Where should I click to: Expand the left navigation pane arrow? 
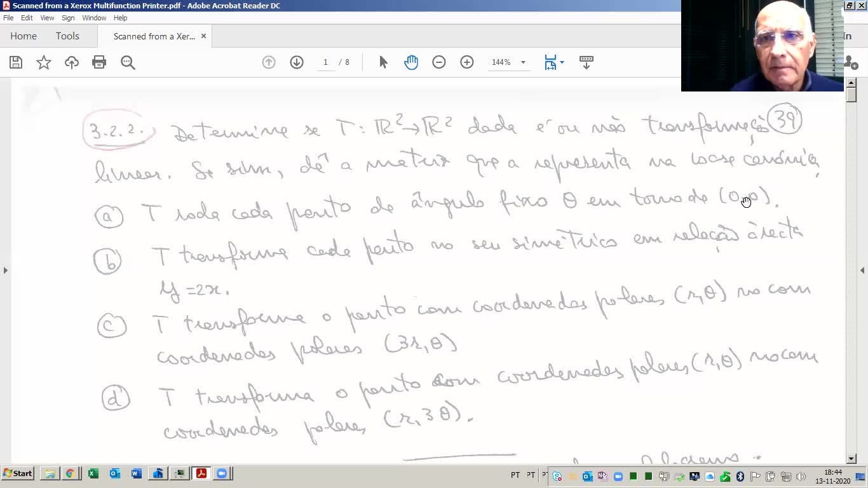click(5, 270)
